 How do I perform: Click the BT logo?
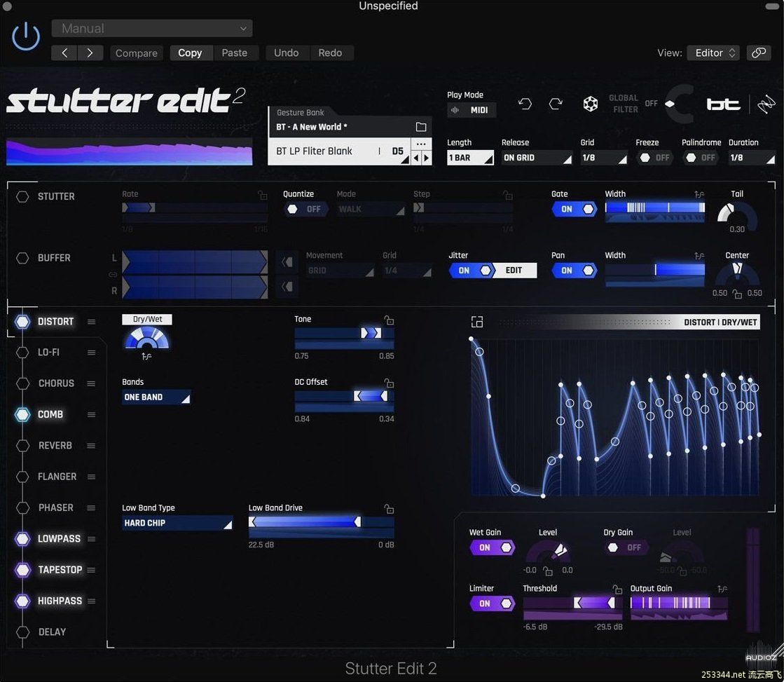tap(723, 104)
